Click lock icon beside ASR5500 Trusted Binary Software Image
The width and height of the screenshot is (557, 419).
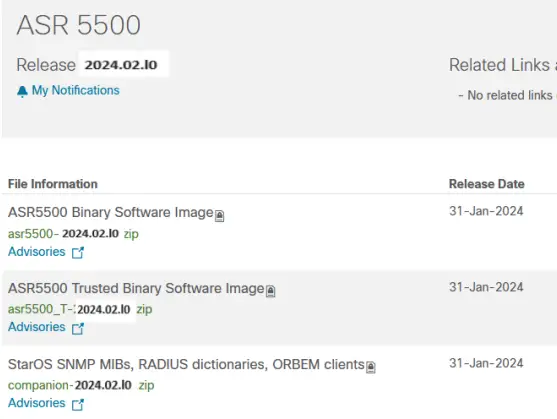tap(270, 291)
